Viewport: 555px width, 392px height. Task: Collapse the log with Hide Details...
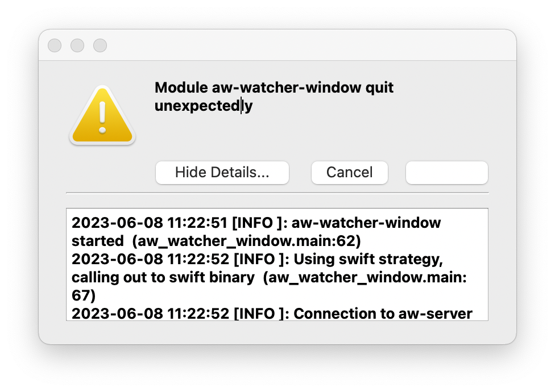point(222,173)
